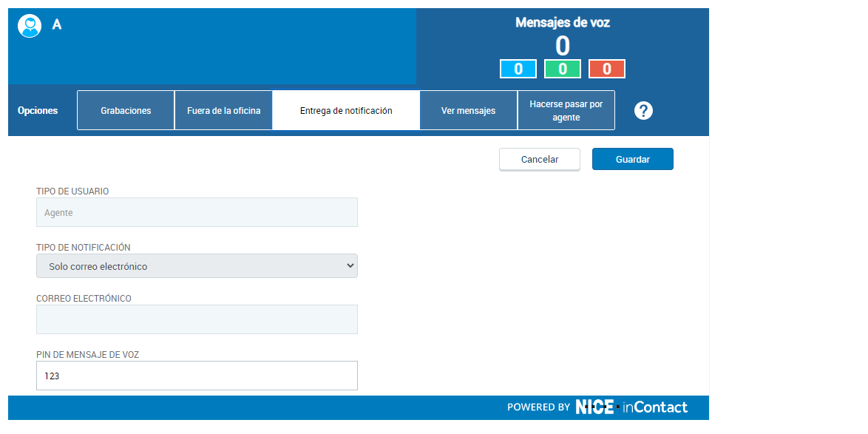Click the Tipo de usuario field

[197, 212]
